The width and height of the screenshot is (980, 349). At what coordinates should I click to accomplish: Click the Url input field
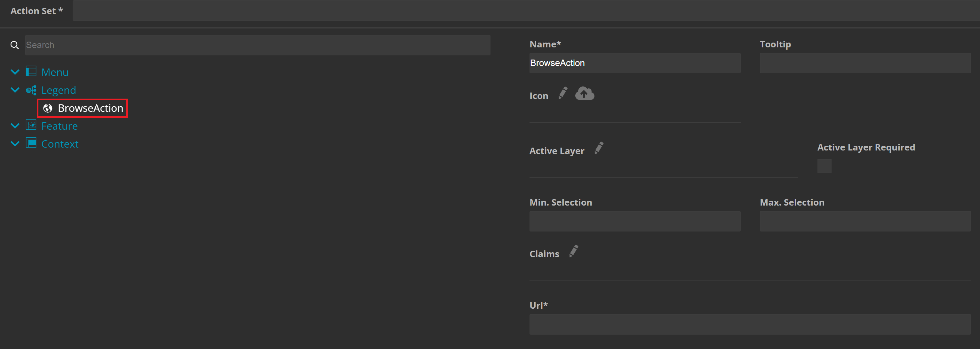tap(749, 324)
